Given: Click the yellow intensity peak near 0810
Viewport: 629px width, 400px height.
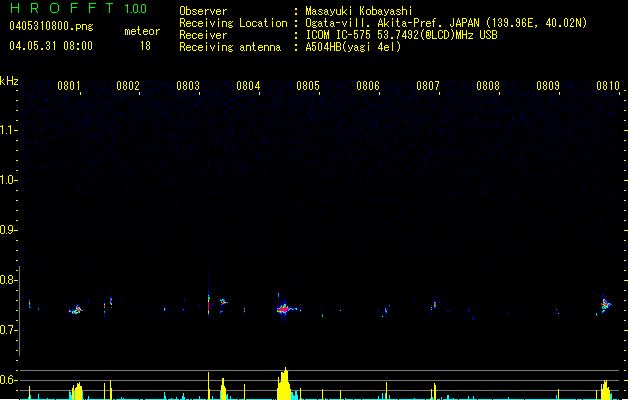Looking at the screenshot, I should pyautogui.click(x=605, y=390).
